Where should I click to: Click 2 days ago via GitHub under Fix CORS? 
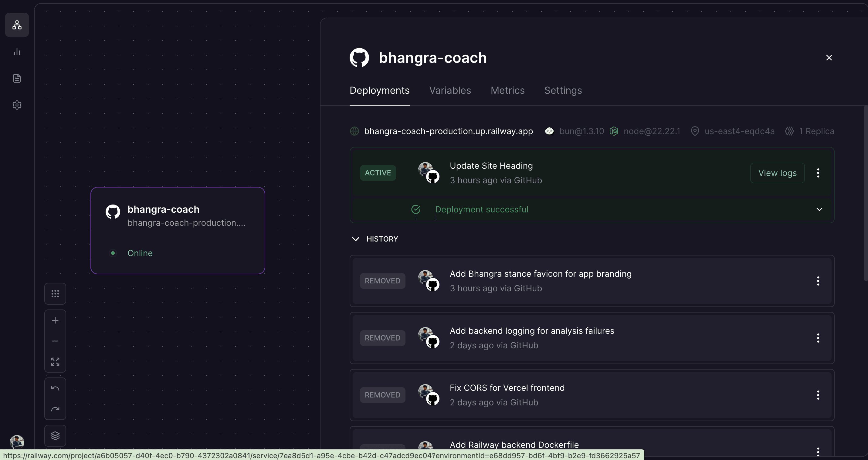pos(494,402)
